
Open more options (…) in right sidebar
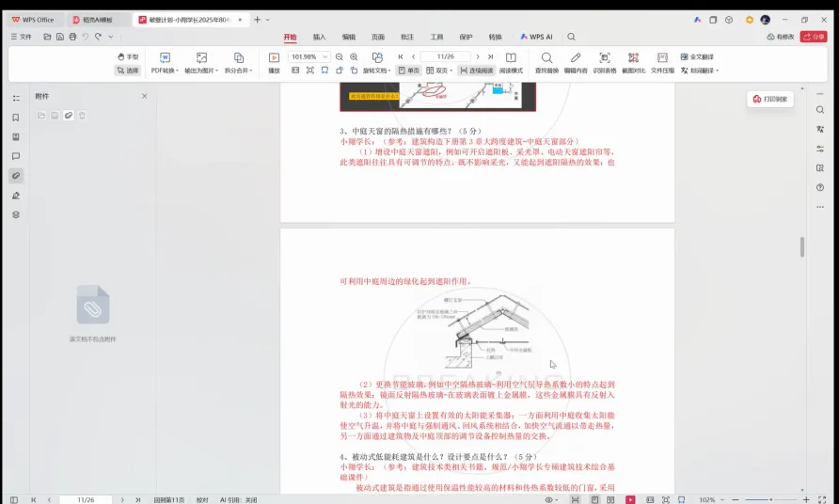coord(820,207)
